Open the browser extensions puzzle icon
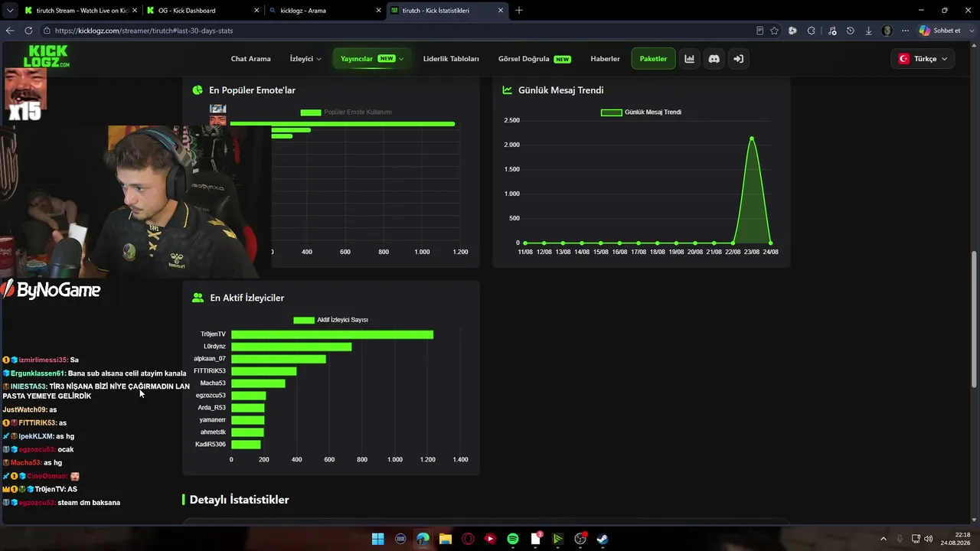This screenshot has height=551, width=980. pyautogui.click(x=812, y=31)
